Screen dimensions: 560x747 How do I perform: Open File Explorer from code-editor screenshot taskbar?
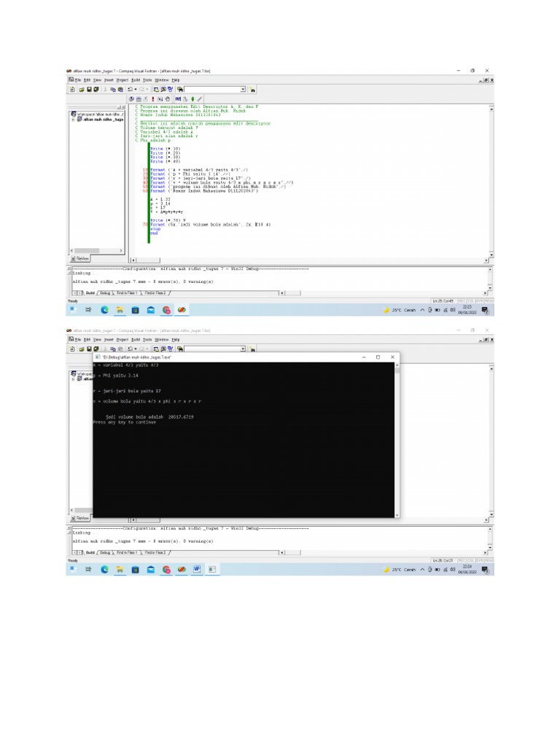tap(120, 309)
